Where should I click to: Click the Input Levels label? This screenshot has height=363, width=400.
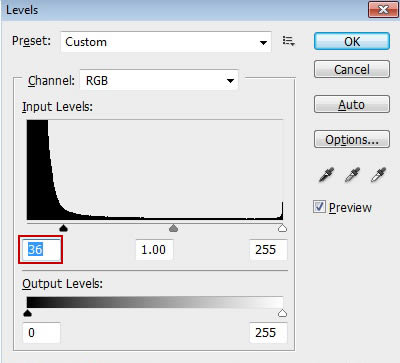pyautogui.click(x=57, y=107)
